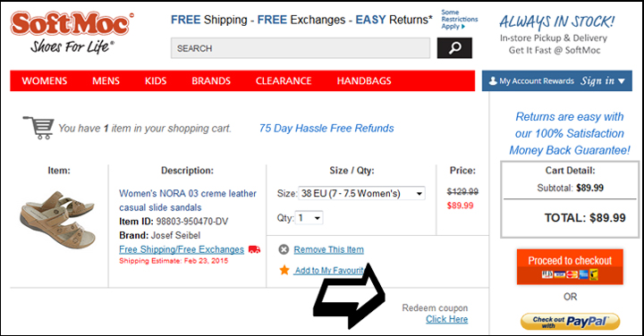This screenshot has width=644, height=336.
Task: Click the remove item X icon
Action: [x=284, y=249]
